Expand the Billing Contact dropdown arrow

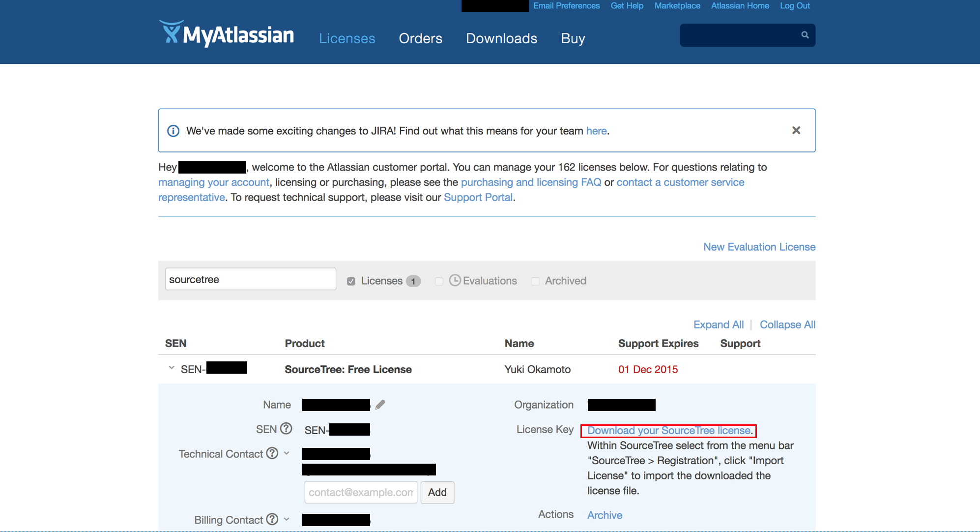[287, 519]
